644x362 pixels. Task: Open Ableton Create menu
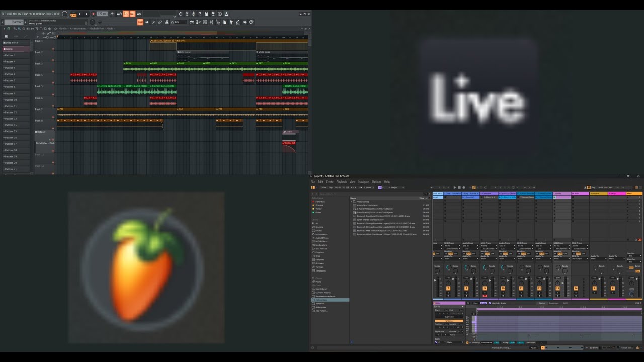330,182
